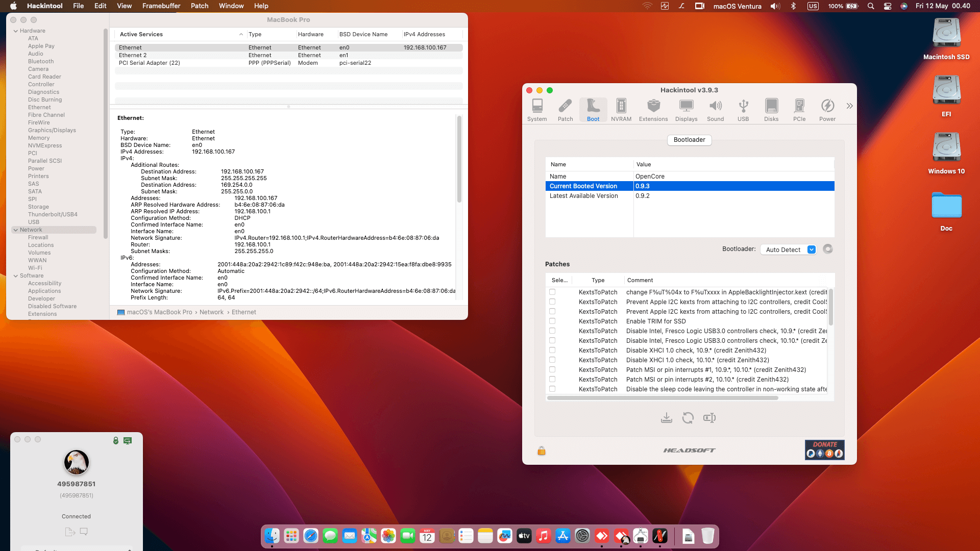Select the USB icon in Hackintool
This screenshot has width=980, height=551.
point(743,108)
